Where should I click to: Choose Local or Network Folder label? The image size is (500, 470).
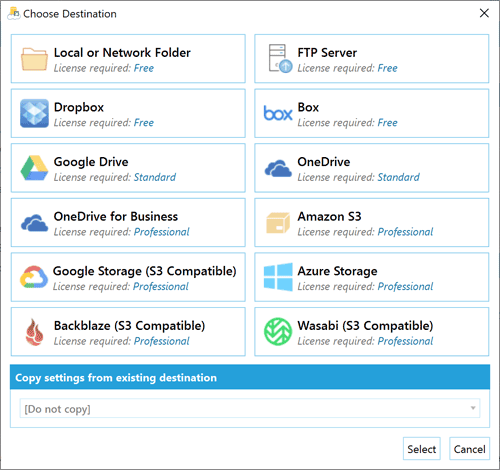tap(122, 53)
